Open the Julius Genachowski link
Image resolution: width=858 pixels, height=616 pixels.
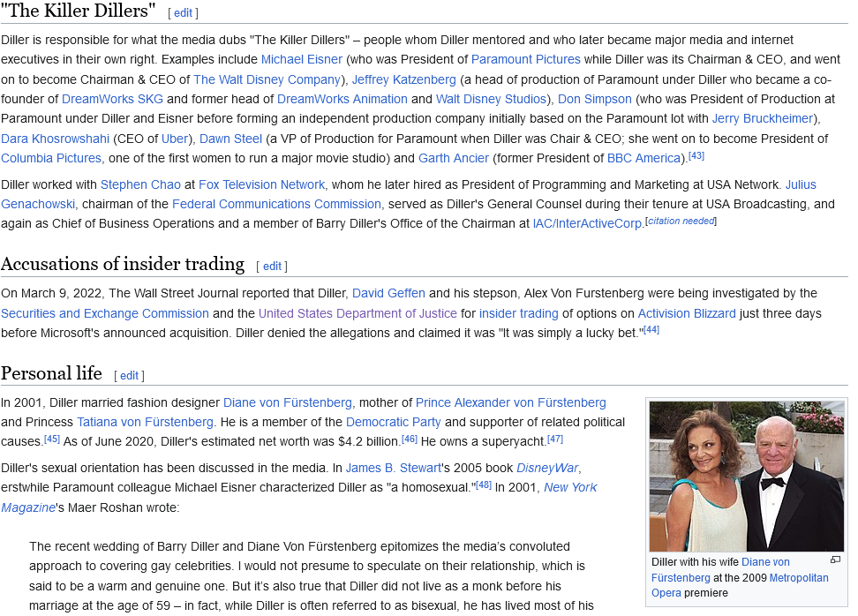click(x=801, y=185)
